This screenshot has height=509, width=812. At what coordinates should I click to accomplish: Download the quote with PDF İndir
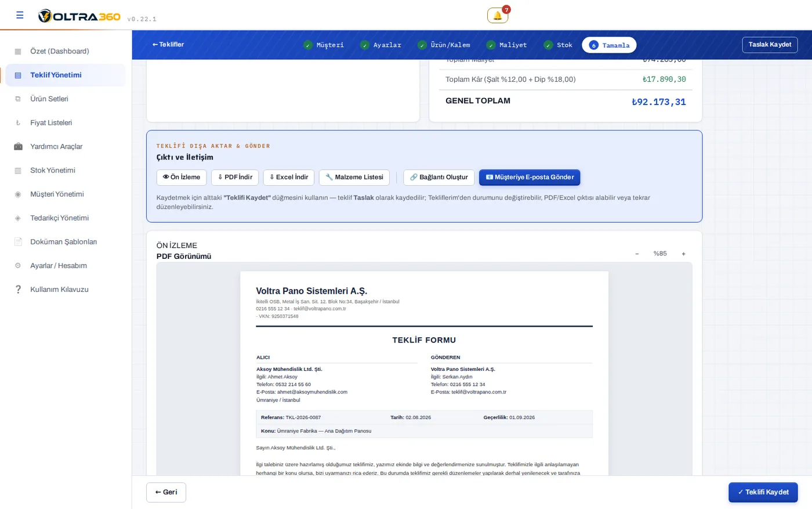pos(235,177)
